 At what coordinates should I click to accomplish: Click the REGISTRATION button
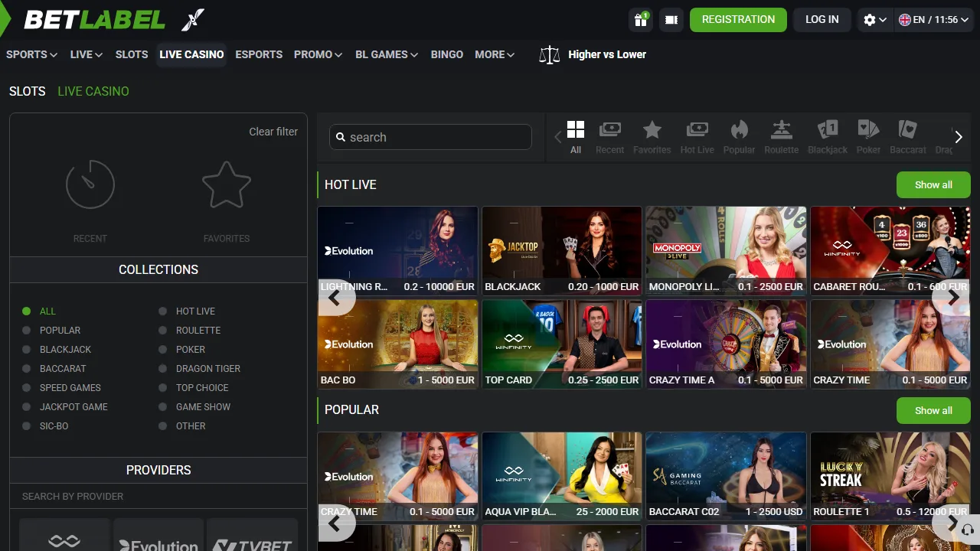pos(738,20)
